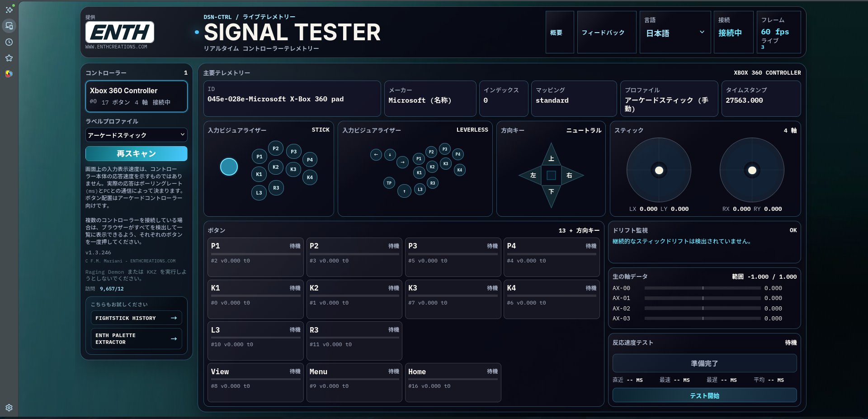Image resolution: width=868 pixels, height=419 pixels.
Task: Click the left arrow circle in the LEVERLESS visualizer
Action: 376,155
